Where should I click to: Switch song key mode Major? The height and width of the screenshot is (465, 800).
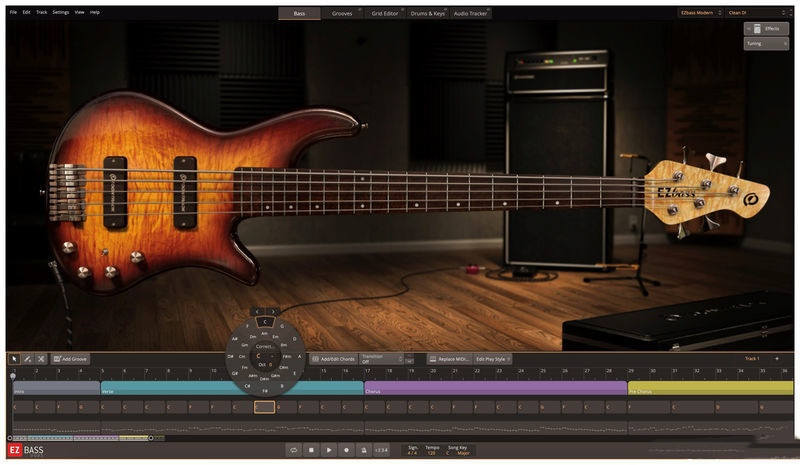pyautogui.click(x=463, y=453)
